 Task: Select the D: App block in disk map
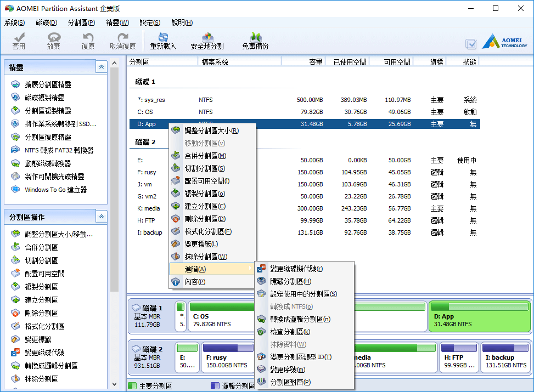[480, 316]
